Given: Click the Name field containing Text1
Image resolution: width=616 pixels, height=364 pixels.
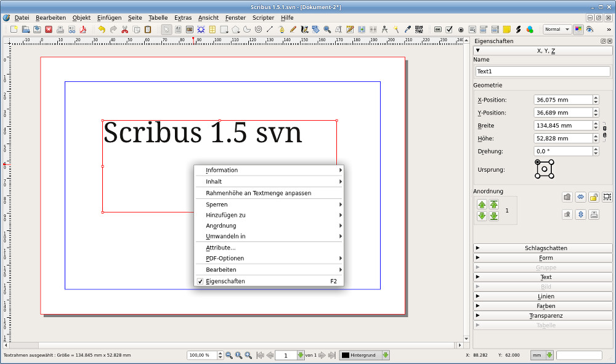Looking at the screenshot, I should point(543,71).
